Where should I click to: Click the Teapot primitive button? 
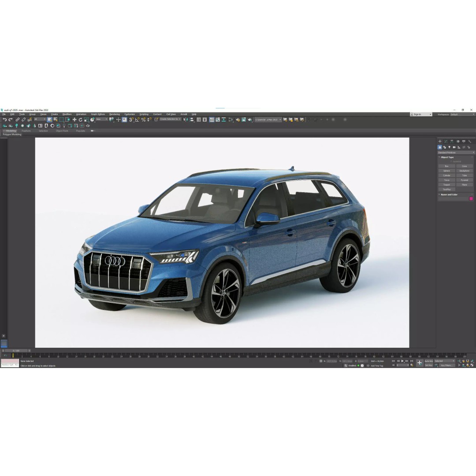446,185
